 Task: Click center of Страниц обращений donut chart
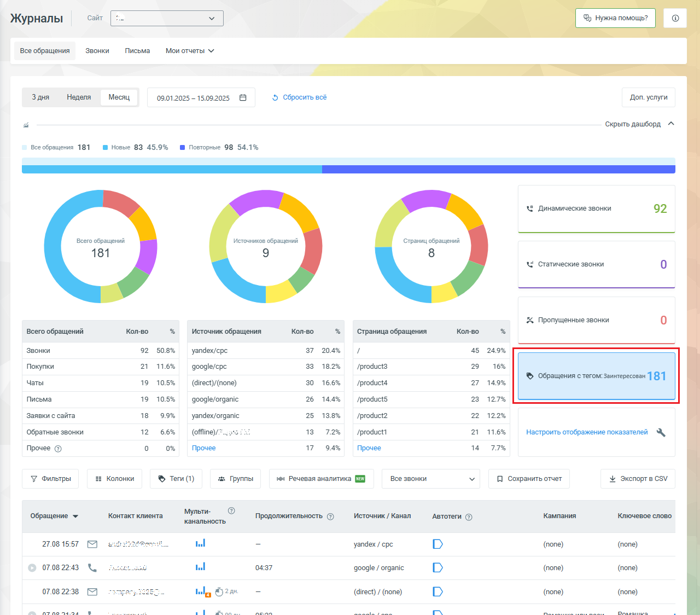431,247
